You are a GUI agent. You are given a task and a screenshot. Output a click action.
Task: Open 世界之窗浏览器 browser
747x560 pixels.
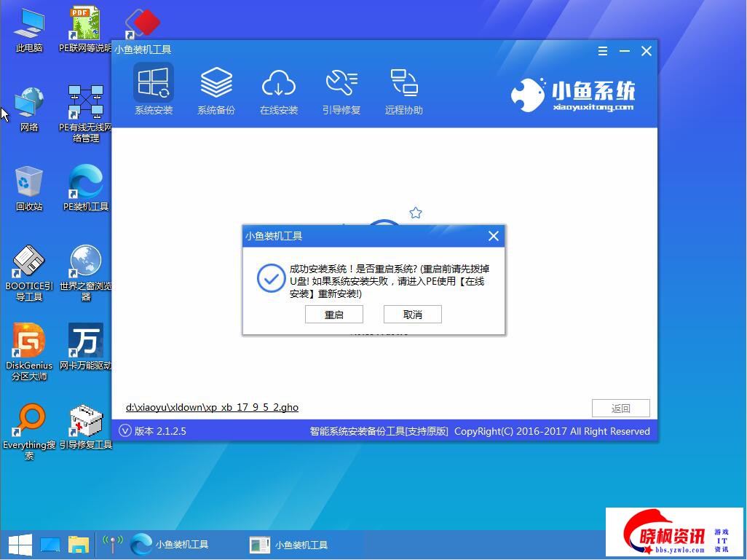pos(85,262)
